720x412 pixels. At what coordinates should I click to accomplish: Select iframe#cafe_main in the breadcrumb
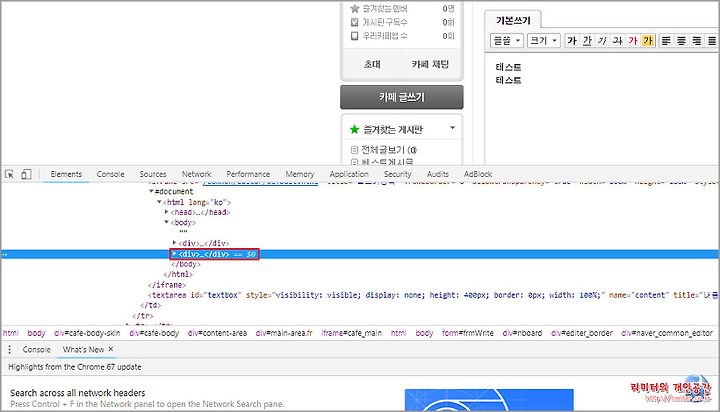click(x=352, y=333)
